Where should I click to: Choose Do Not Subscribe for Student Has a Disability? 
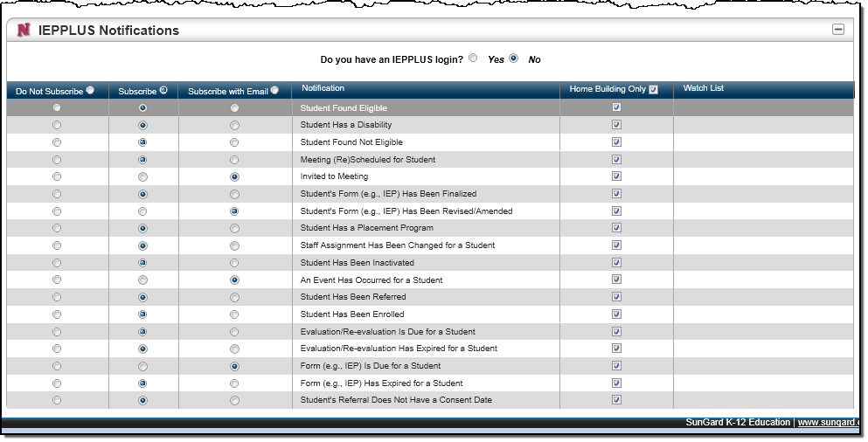(x=57, y=125)
